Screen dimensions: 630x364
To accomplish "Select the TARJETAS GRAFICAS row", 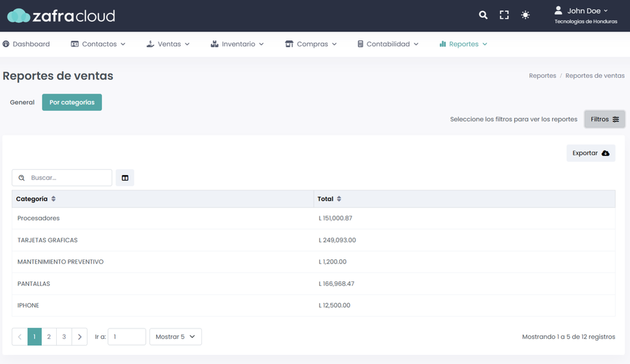I will click(x=314, y=240).
